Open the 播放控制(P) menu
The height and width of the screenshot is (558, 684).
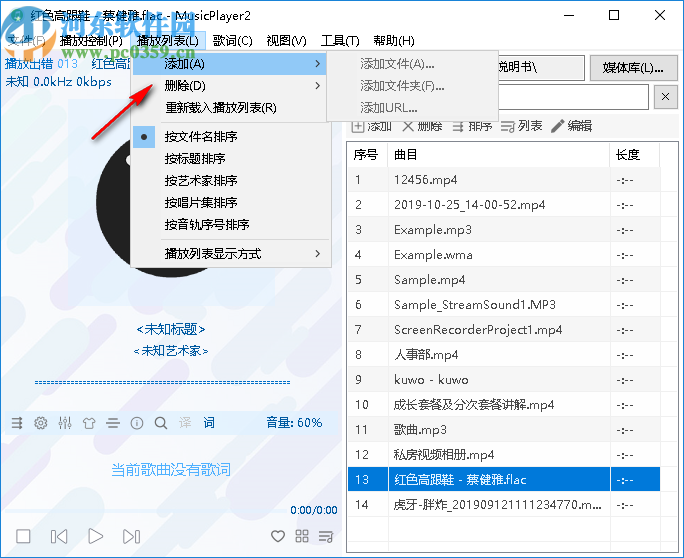click(x=91, y=41)
